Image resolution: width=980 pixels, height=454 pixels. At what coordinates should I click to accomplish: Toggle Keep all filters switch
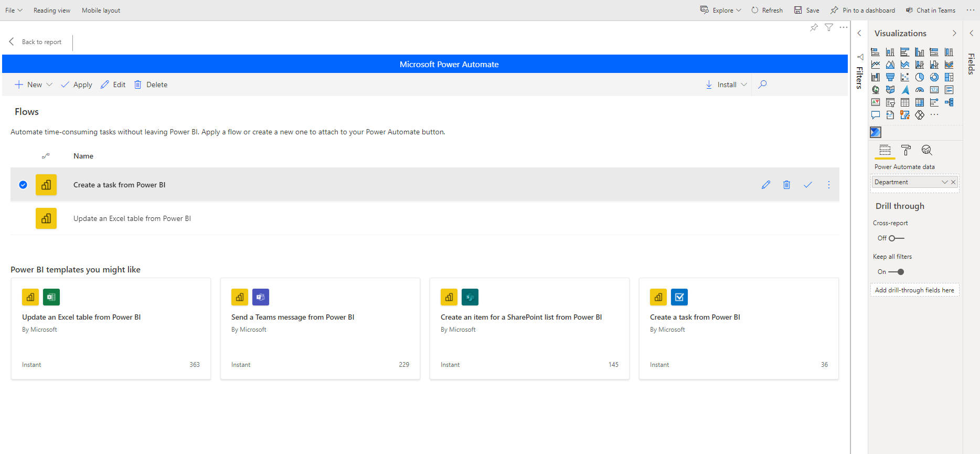(x=896, y=272)
